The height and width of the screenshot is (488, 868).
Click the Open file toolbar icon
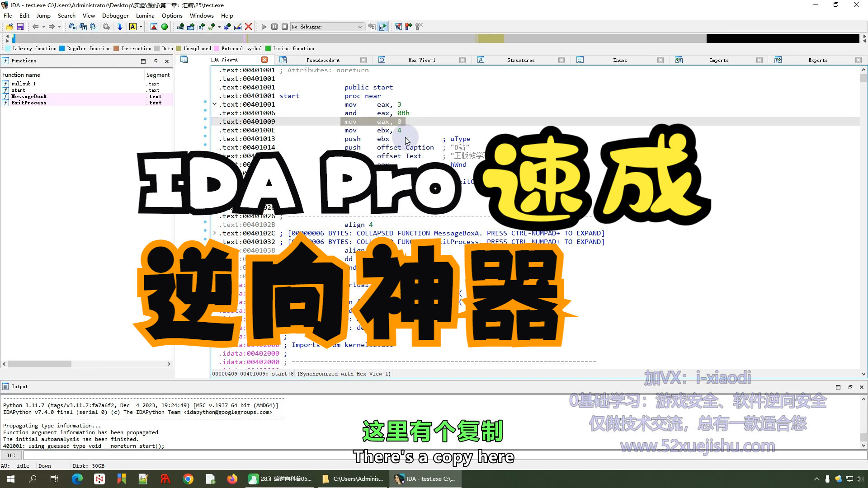click(x=9, y=27)
